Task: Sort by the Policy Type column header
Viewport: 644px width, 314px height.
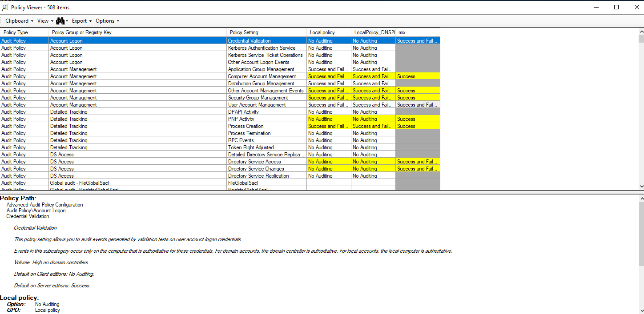Action: [16, 32]
